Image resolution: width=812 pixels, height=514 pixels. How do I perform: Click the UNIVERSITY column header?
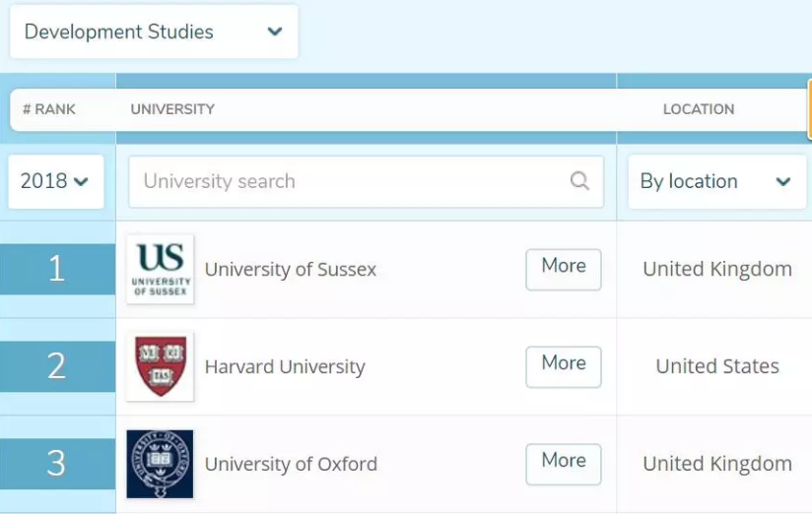172,109
